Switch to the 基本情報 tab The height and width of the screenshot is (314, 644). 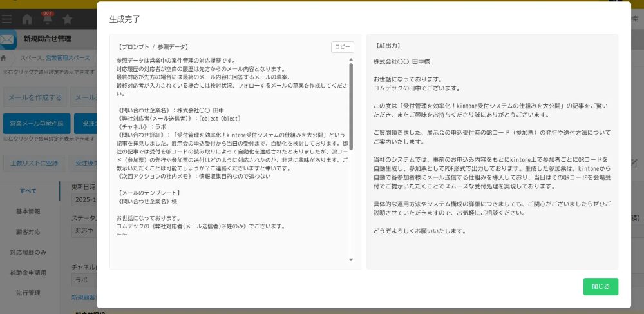coord(28,211)
